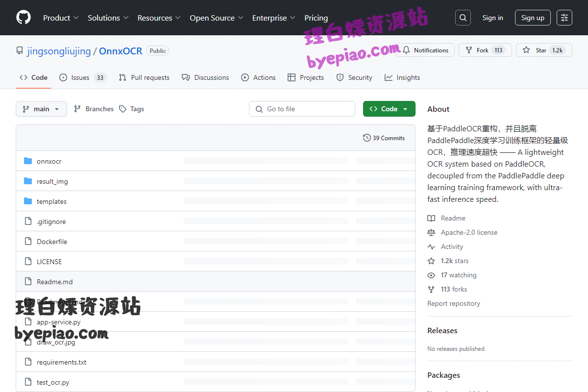Image resolution: width=588 pixels, height=392 pixels.
Task: Click the Sign in link
Action: coord(492,18)
